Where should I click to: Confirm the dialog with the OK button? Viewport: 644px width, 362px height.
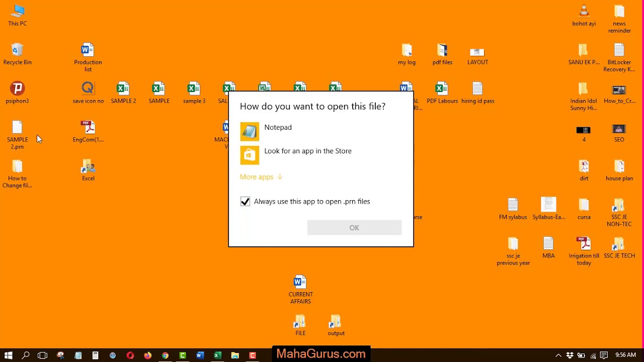pyautogui.click(x=354, y=228)
